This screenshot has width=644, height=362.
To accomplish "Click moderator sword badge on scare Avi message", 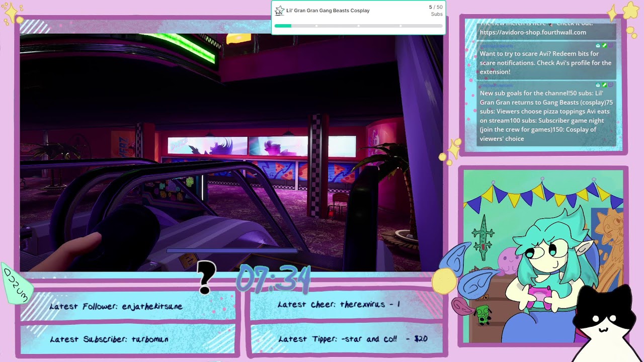I will [604, 46].
